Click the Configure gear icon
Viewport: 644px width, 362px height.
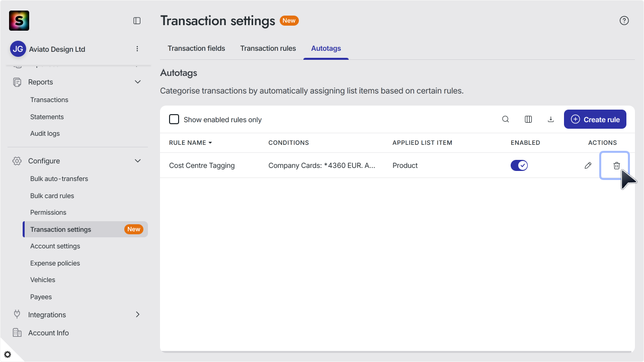point(17,161)
